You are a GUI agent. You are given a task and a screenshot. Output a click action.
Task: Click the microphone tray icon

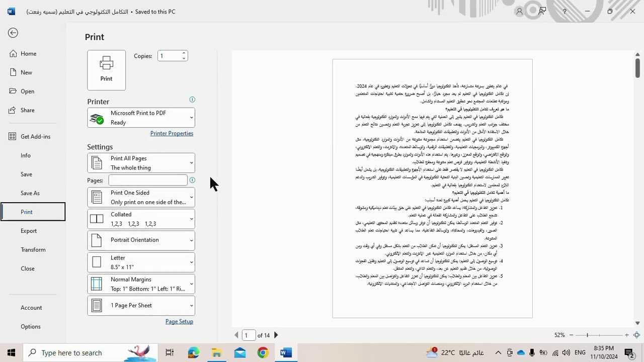[532, 353]
